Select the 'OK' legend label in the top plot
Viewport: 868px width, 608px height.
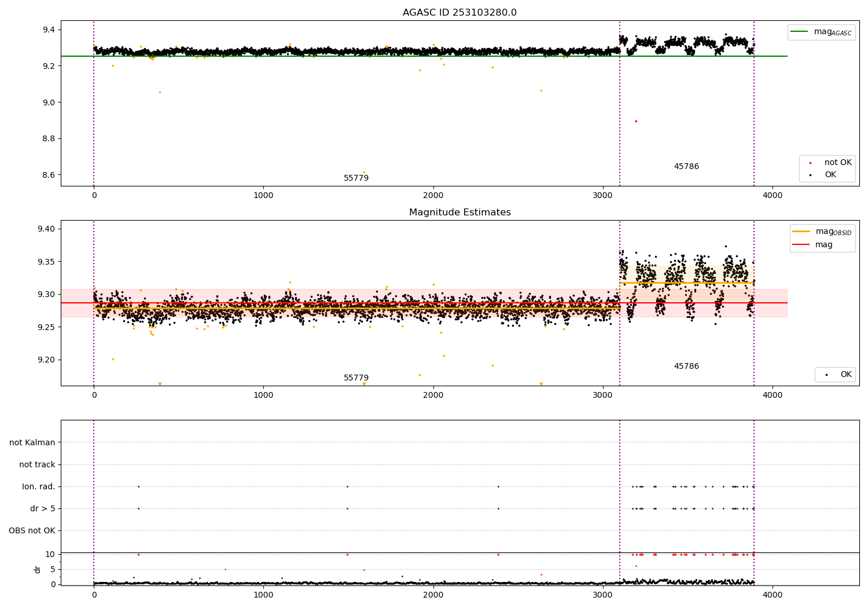pos(830,175)
